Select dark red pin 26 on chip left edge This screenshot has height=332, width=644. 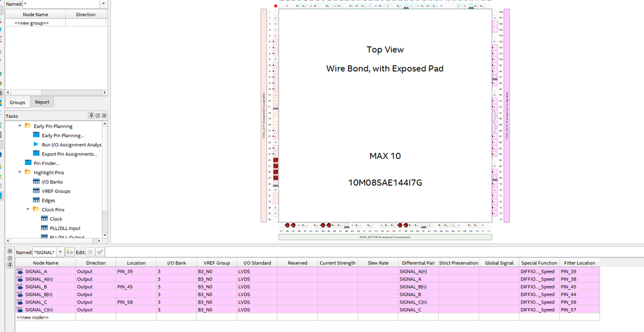pyautogui.click(x=276, y=160)
